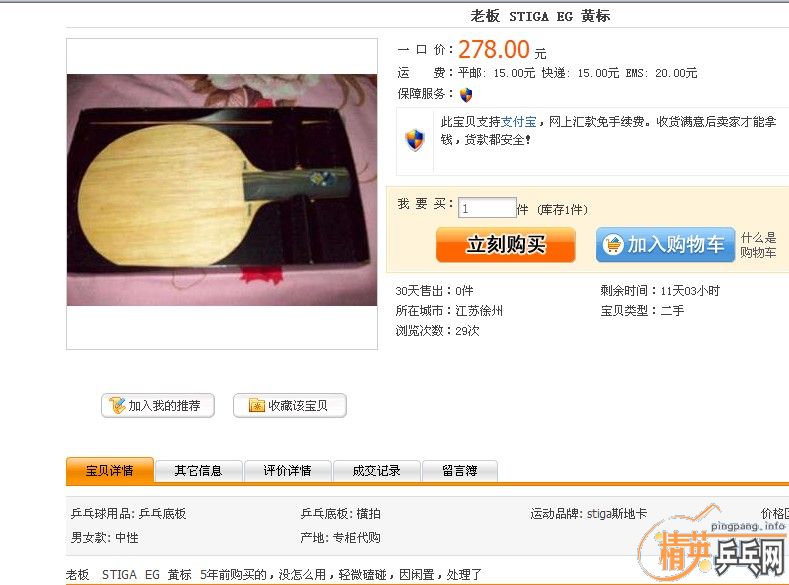Viewport: 789px width, 585px height.
Task: Click the item title 老板 STIGA EG 黄标
Action: (x=540, y=16)
